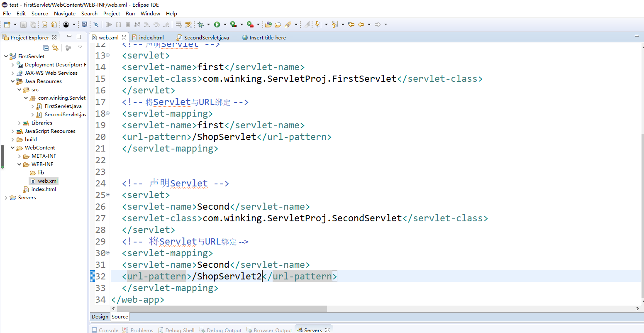644x333 pixels.
Task: Open a Terminal with the monitor icon
Action: [84, 24]
